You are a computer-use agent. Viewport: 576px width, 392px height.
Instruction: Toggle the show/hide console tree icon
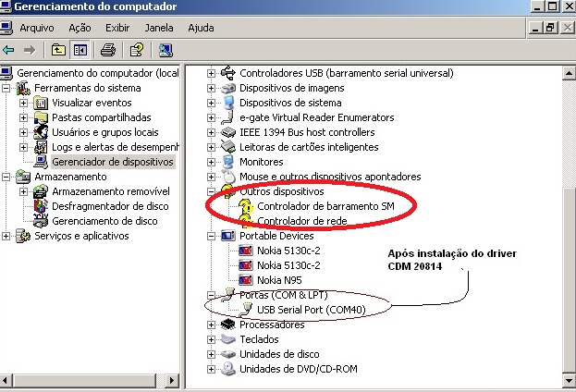click(80, 50)
